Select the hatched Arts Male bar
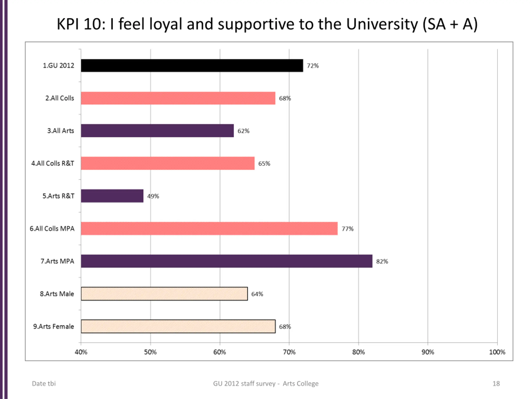The width and height of the screenshot is (532, 399). (164, 294)
